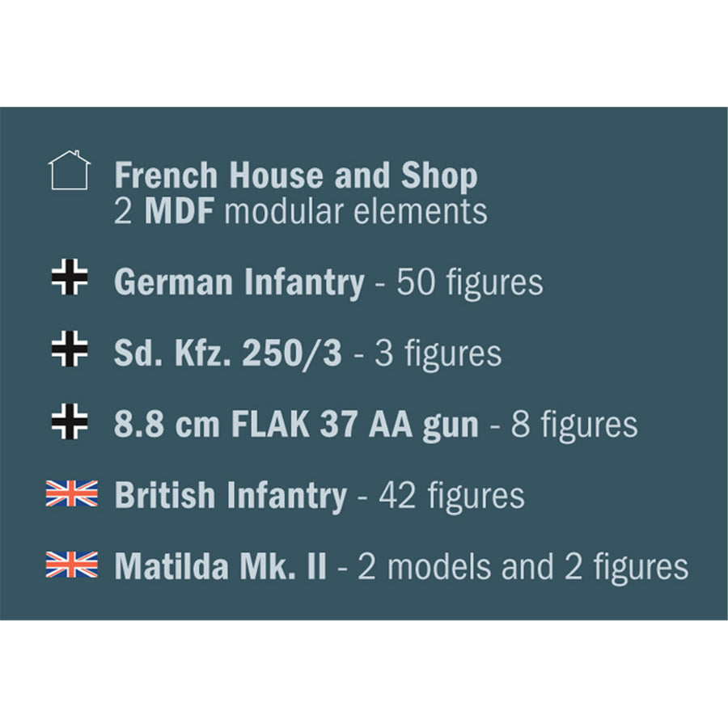The width and height of the screenshot is (728, 728).
Task: Click the 2 models and 2 figures text
Action: (523, 566)
